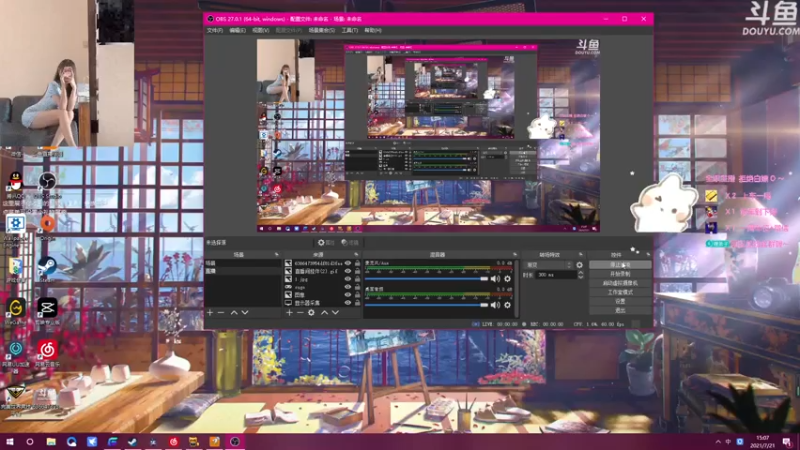The height and width of the screenshot is (450, 800).
Task: Adjust the 麦克风/Aux volume slider
Action: 426,279
